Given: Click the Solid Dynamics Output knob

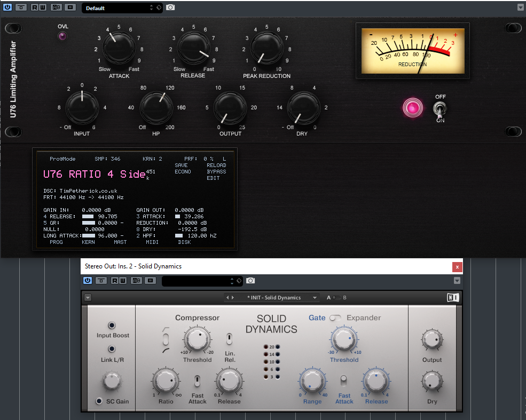Looking at the screenshot, I should pyautogui.click(x=432, y=340).
